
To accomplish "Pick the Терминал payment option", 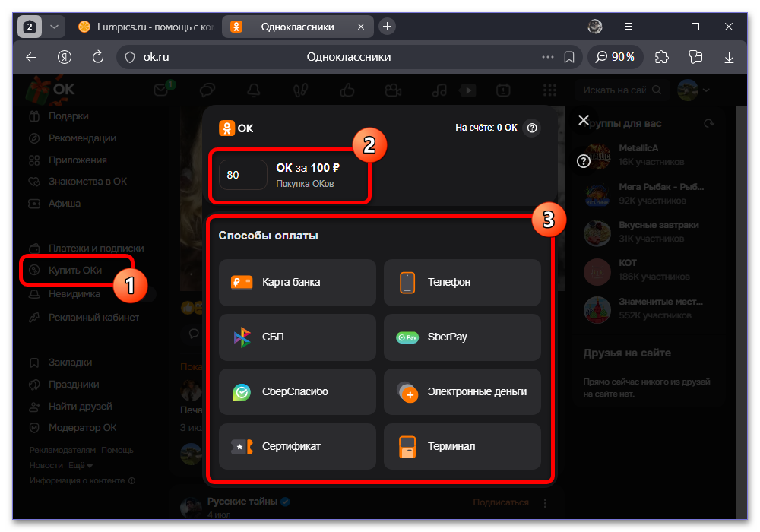I will 462,446.
